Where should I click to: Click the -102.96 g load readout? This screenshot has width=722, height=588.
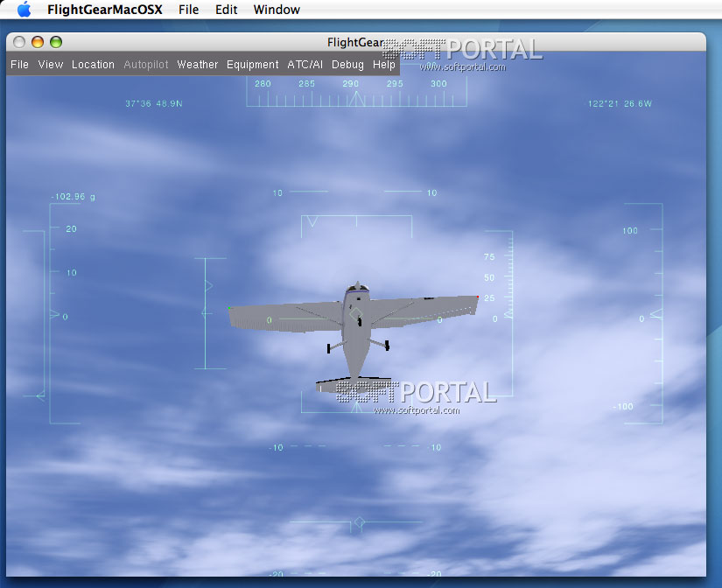pos(74,197)
